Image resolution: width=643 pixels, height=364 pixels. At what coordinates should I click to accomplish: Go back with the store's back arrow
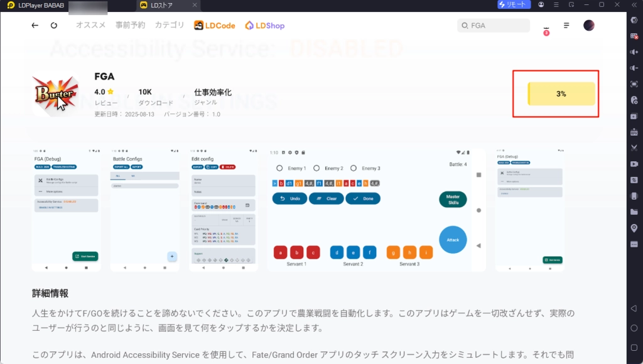point(35,25)
